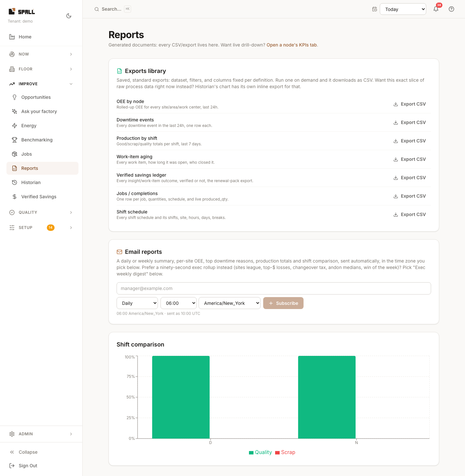Export CSV for Verified savings ledger

pos(409,178)
